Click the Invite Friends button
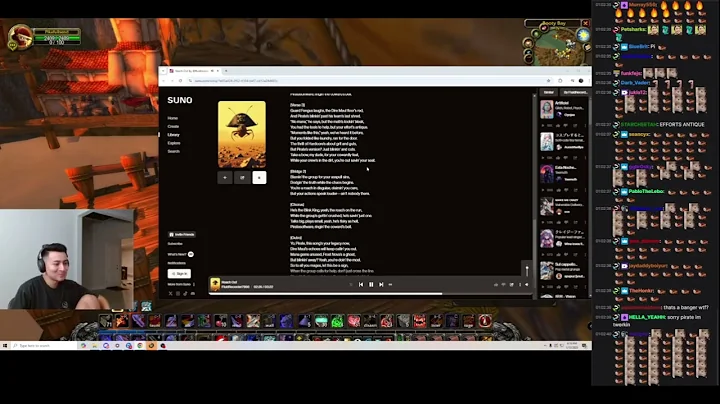This screenshot has width=720, height=404. point(181,234)
